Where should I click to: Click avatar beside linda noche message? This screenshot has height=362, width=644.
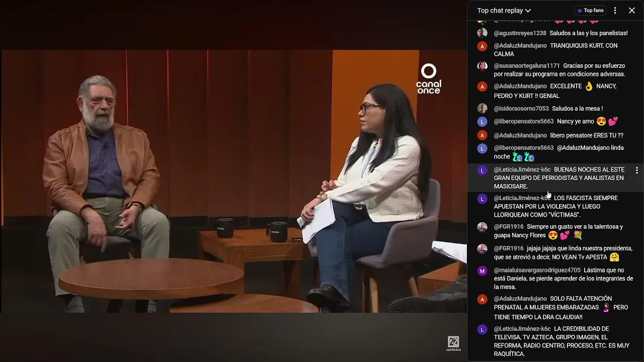click(482, 148)
